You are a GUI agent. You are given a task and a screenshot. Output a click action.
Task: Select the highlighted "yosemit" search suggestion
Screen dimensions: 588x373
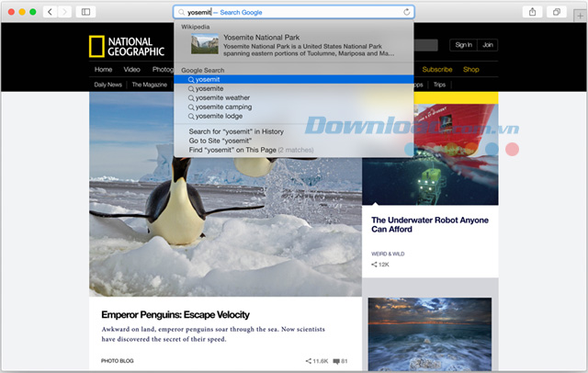click(x=294, y=80)
